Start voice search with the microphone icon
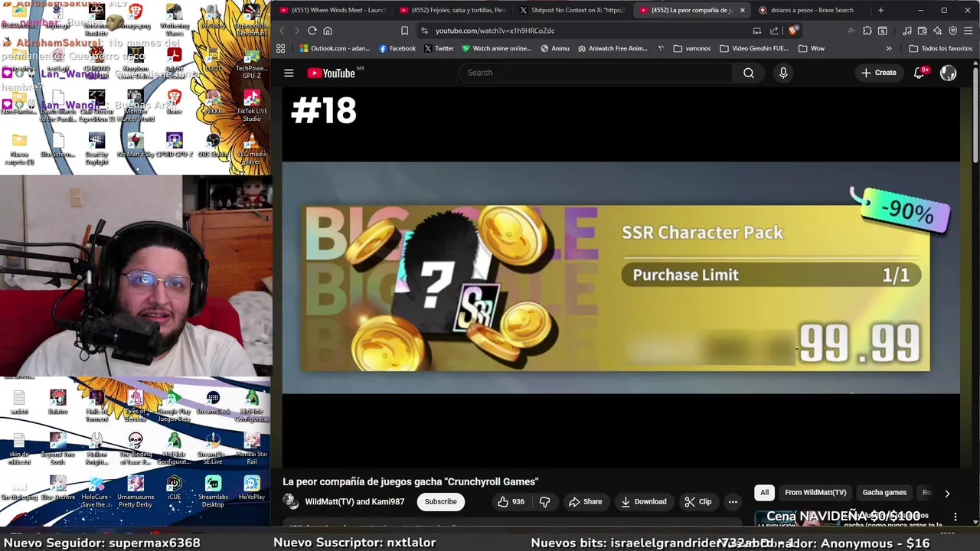The height and width of the screenshot is (551, 980). [x=783, y=73]
